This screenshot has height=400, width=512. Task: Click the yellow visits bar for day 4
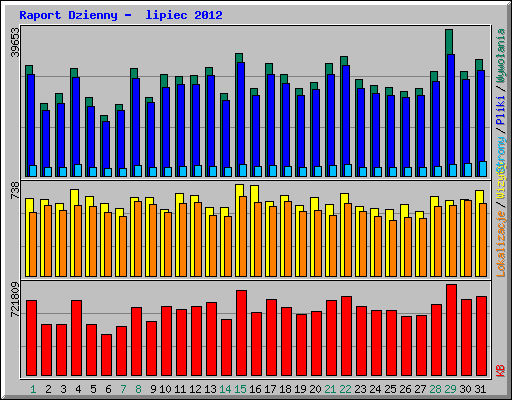tap(74, 197)
